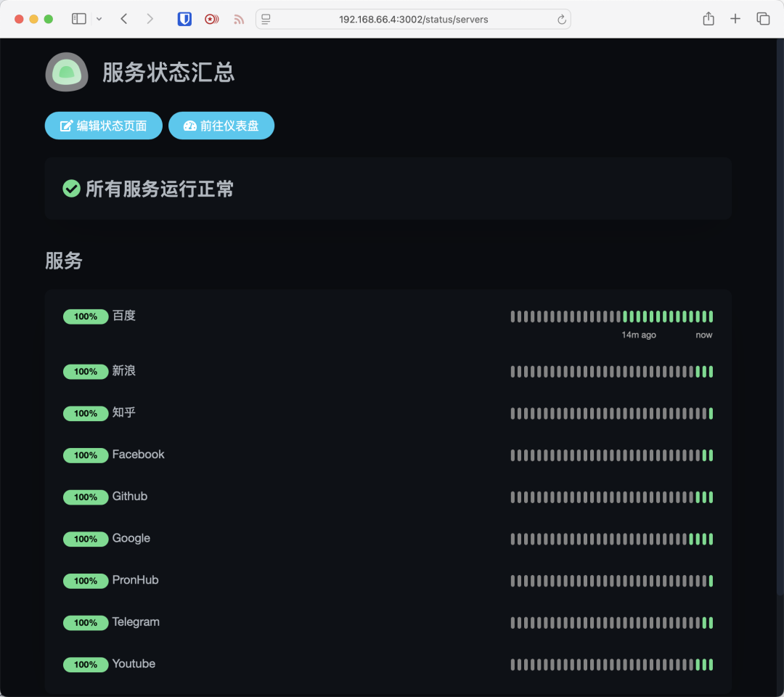Click the 前往仪表盘 button
Image resolution: width=784 pixels, height=697 pixels.
click(221, 126)
